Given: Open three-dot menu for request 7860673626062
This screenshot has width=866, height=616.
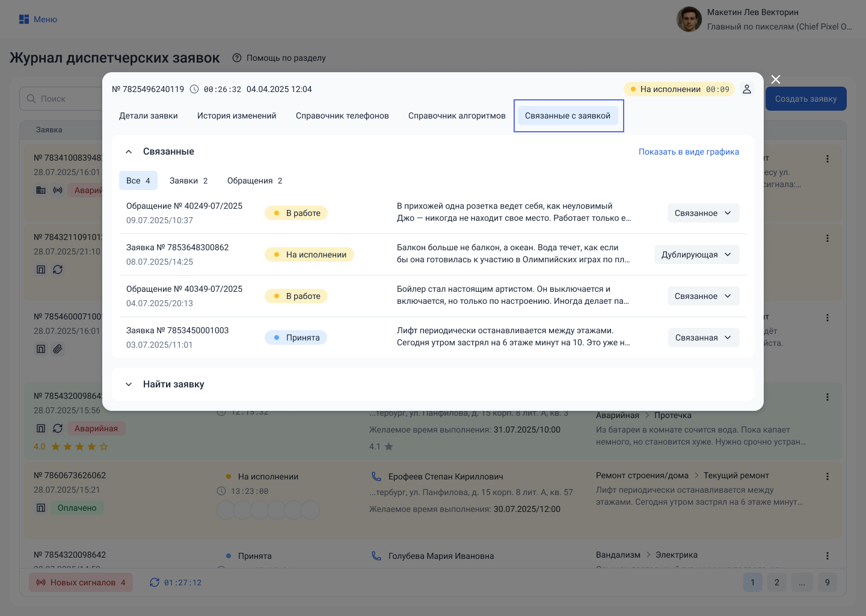Looking at the screenshot, I should coord(828,476).
